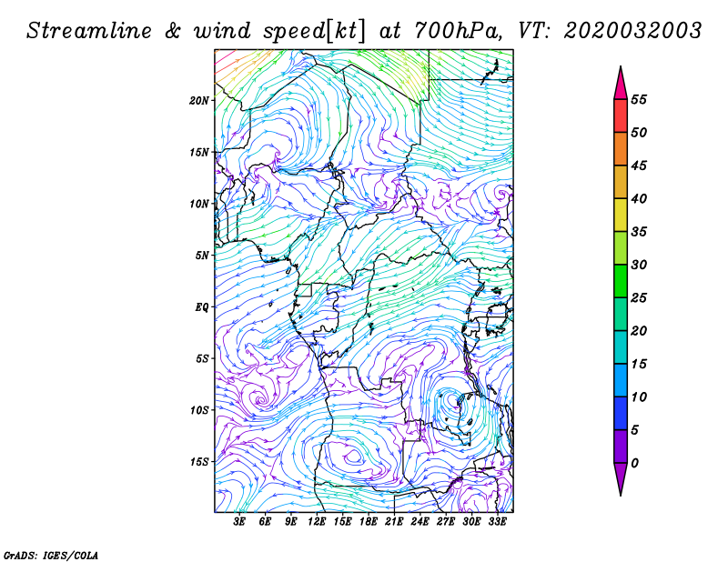Viewport: 728px width, 562px height.
Task: Click the 10S latitude axis label
Action: pos(200,410)
